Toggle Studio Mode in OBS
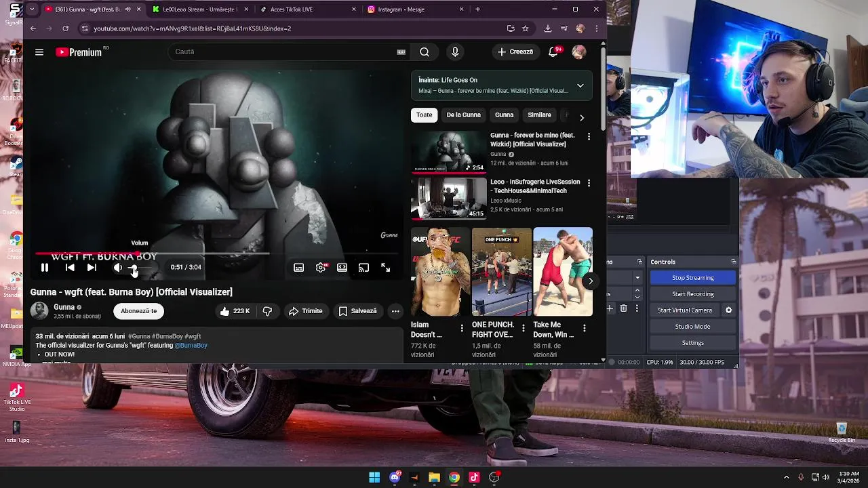Viewport: 868px width, 488px height. 693,327
